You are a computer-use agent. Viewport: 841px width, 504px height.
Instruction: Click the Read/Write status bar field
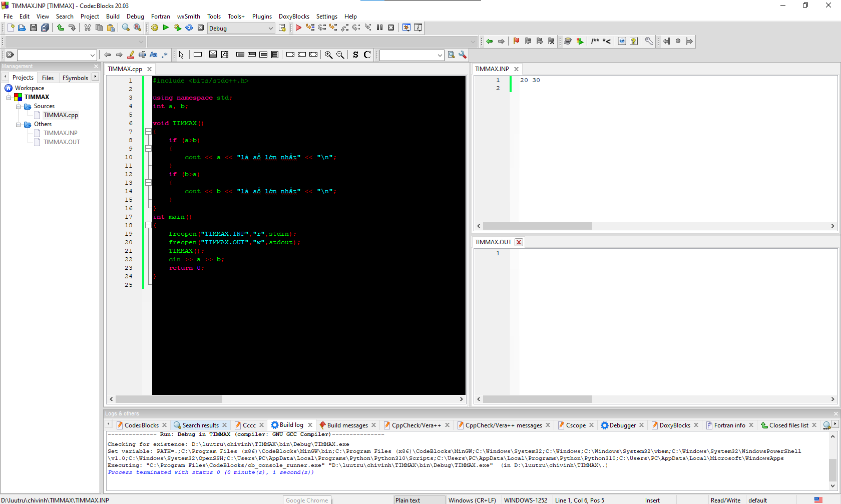[725, 500]
